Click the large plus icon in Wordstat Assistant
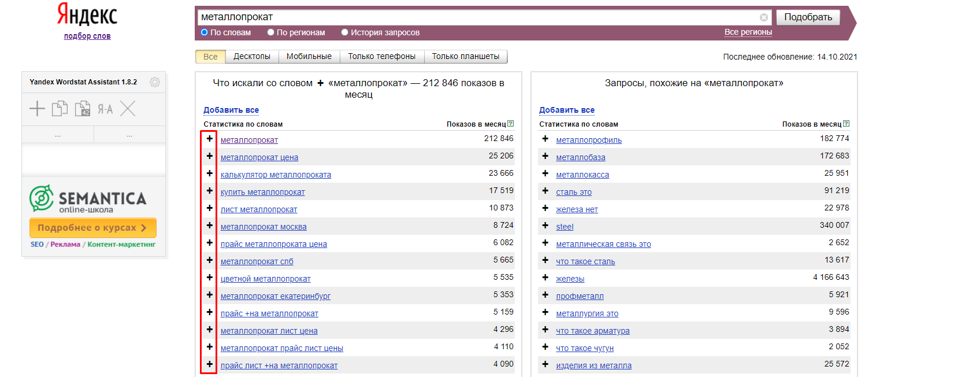980x377 pixels. pyautogui.click(x=37, y=109)
